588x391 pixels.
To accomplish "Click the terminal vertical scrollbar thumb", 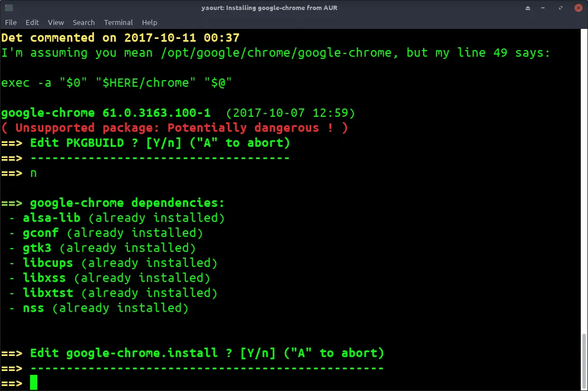I will point(584,360).
